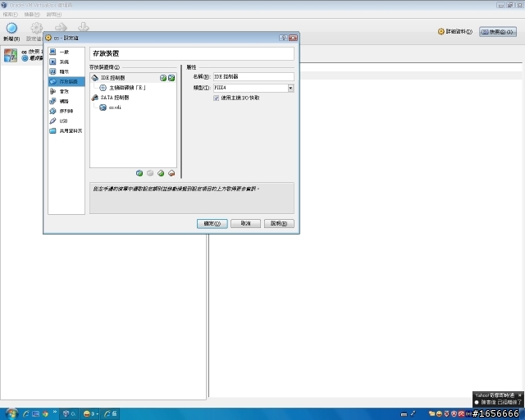Open 序列埠 settings page
Viewport: 525px width, 420px height.
pos(66,111)
